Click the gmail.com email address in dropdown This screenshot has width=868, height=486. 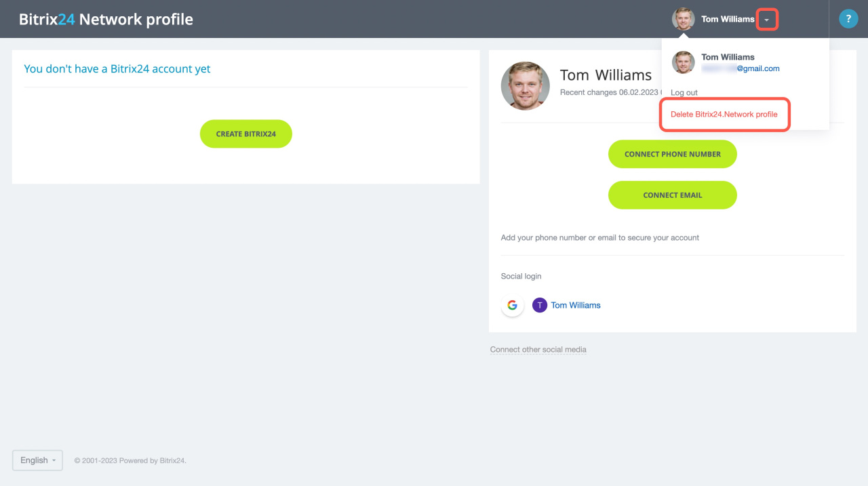[741, 68]
